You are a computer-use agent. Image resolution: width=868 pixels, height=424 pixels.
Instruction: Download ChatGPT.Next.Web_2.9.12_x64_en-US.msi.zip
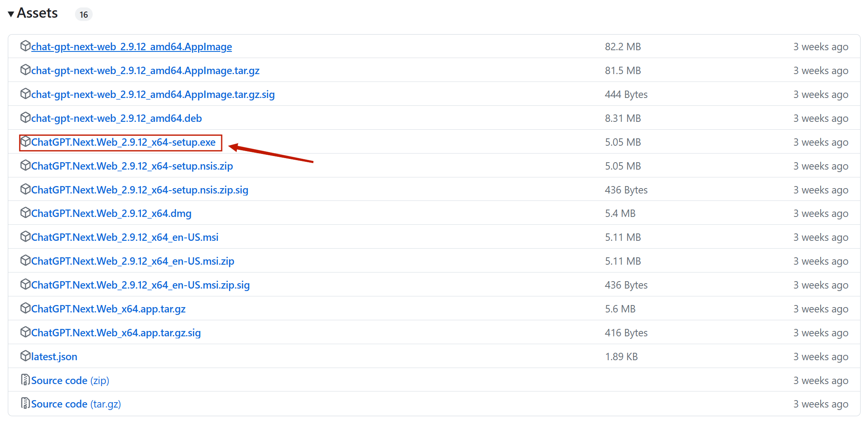[133, 261]
